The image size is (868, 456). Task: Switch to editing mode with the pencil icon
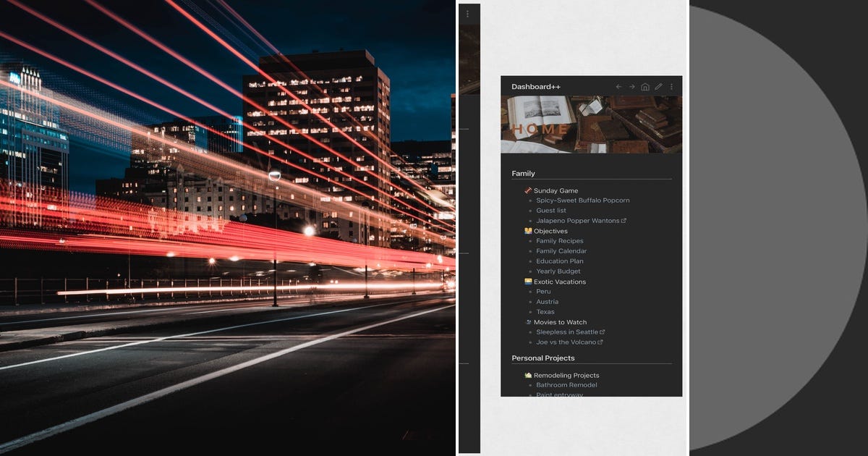[x=659, y=86]
